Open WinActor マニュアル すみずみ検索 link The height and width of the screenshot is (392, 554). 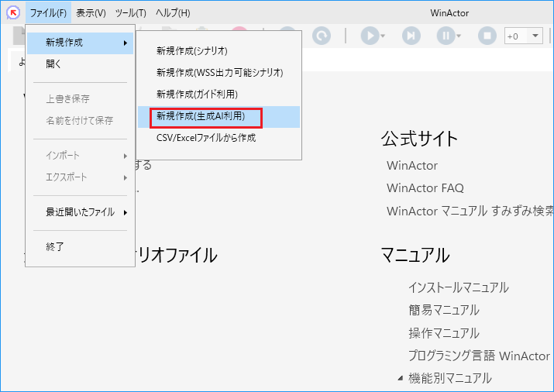click(x=470, y=211)
